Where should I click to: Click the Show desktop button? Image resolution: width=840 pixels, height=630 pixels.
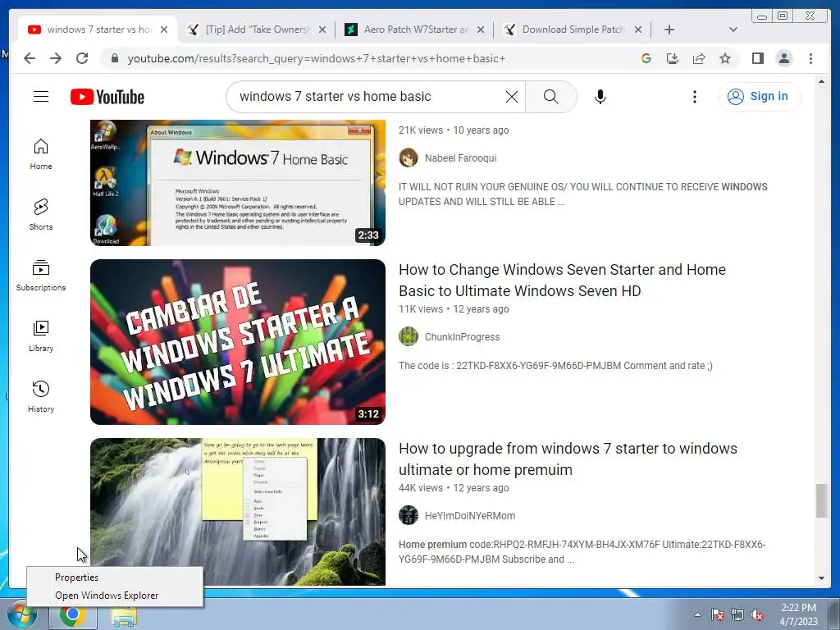coord(835,614)
